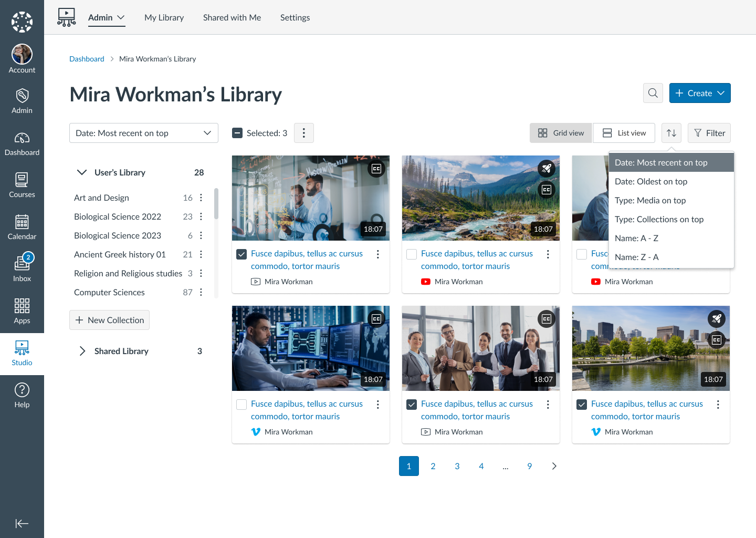The image size is (756, 538).
Task: Collapse the left navigation sidebar
Action: click(x=22, y=523)
